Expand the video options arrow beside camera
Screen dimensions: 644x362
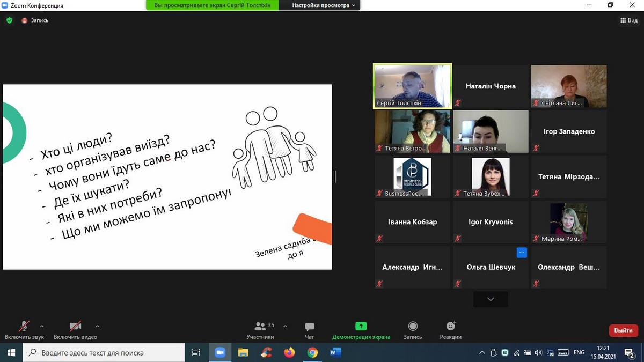[97, 326]
